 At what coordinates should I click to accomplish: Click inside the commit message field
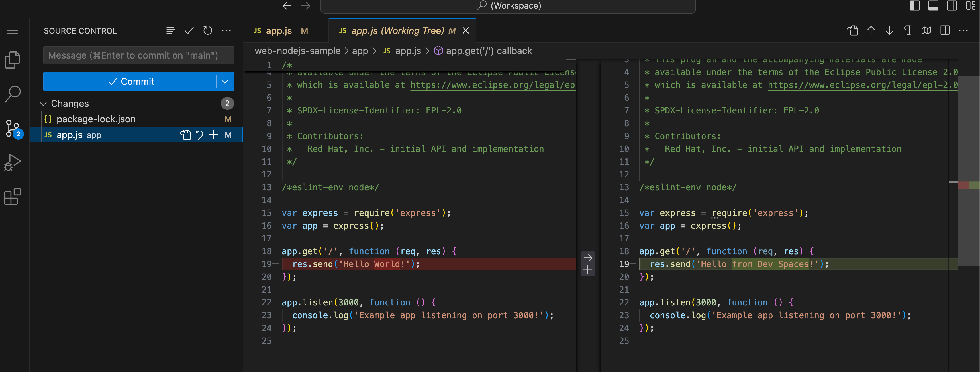pos(138,55)
